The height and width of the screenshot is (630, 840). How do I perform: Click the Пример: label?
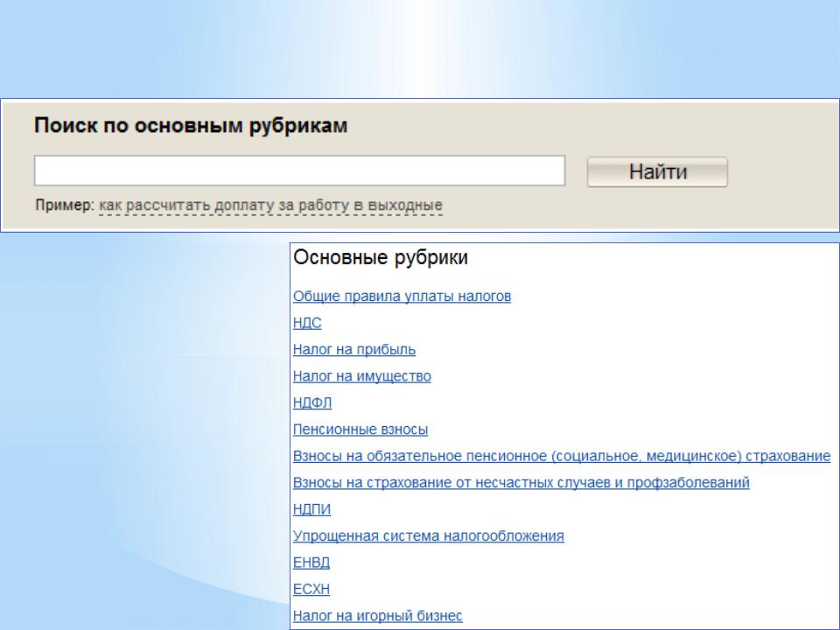pos(65,205)
